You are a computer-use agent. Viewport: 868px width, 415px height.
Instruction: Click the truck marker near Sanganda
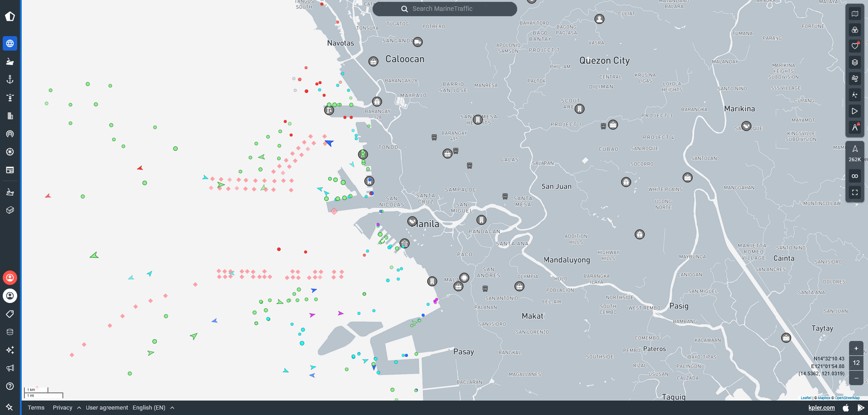[x=418, y=42]
